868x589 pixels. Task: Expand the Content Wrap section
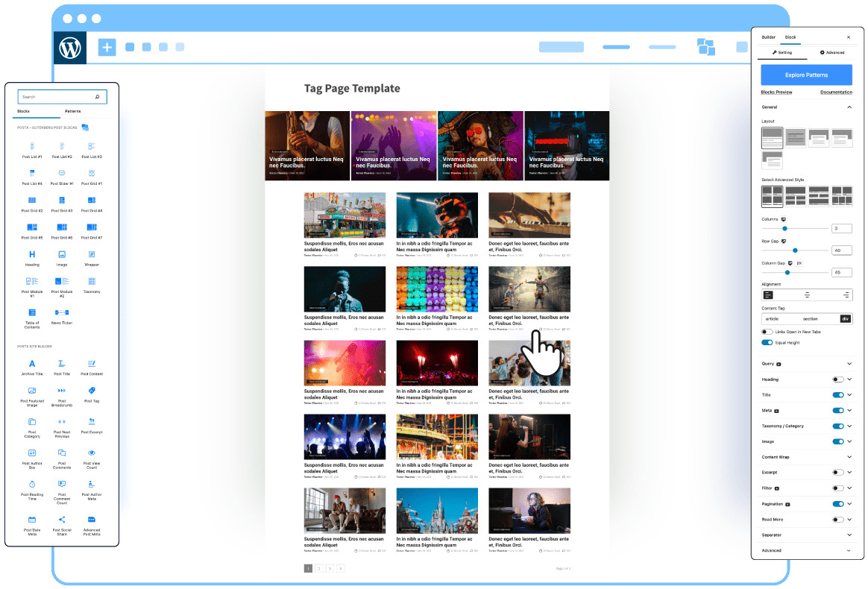click(849, 457)
